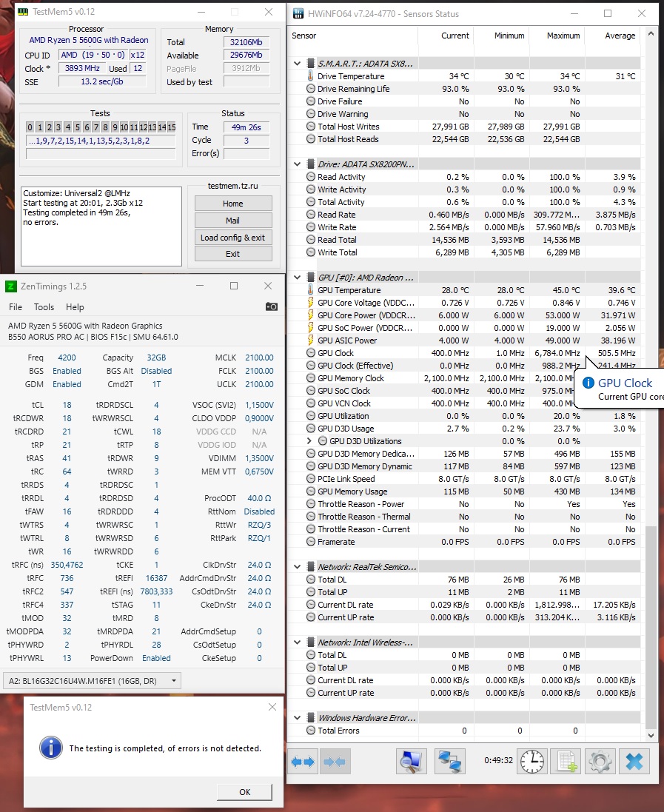Click the Current column header
The height and width of the screenshot is (812, 664).
(446, 36)
